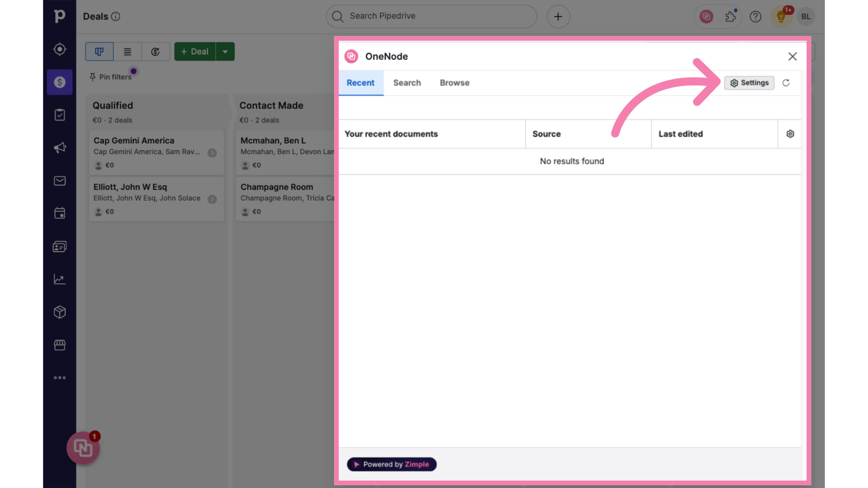This screenshot has width=868, height=488.
Task: Expand the Pipedrive sidebar more options
Action: click(x=59, y=378)
